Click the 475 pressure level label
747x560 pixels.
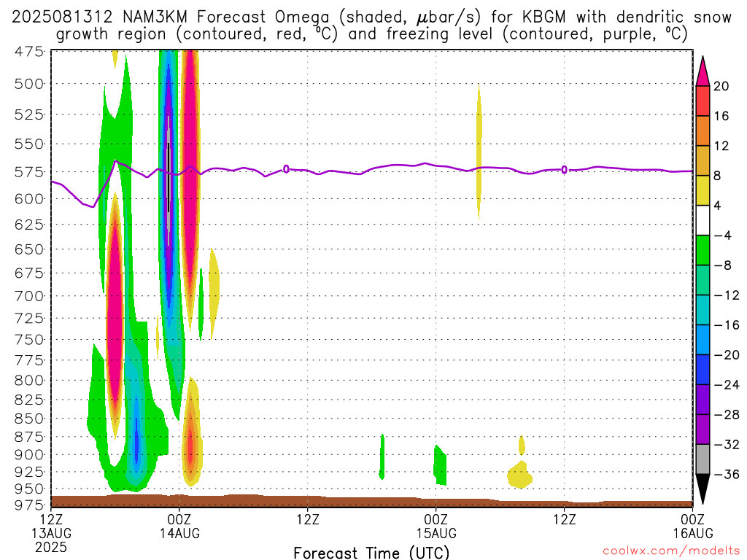tap(29, 51)
